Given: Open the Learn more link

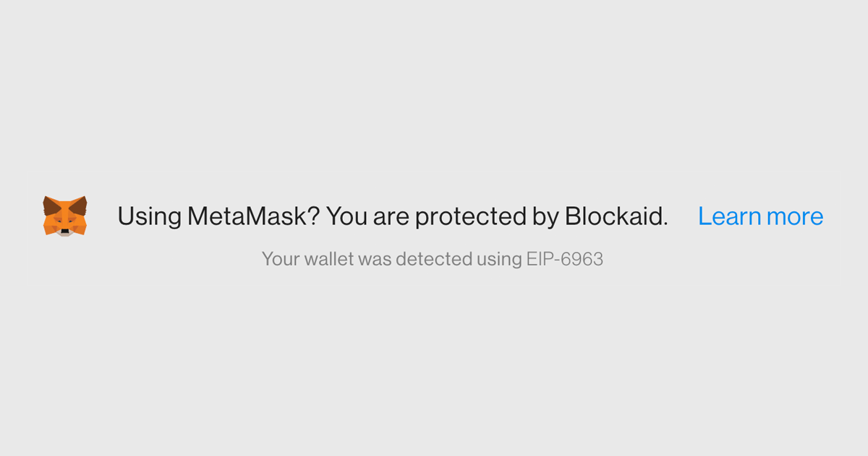Looking at the screenshot, I should coord(760,216).
